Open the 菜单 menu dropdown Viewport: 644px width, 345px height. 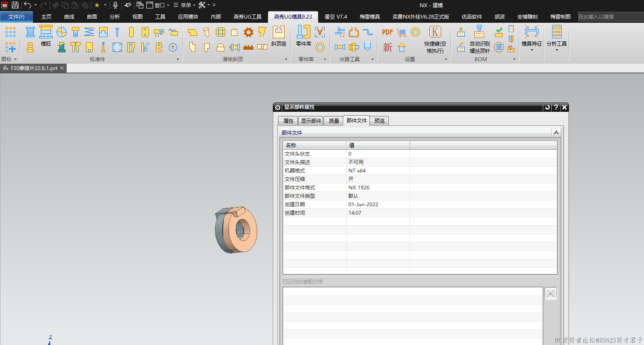tap(185, 5)
